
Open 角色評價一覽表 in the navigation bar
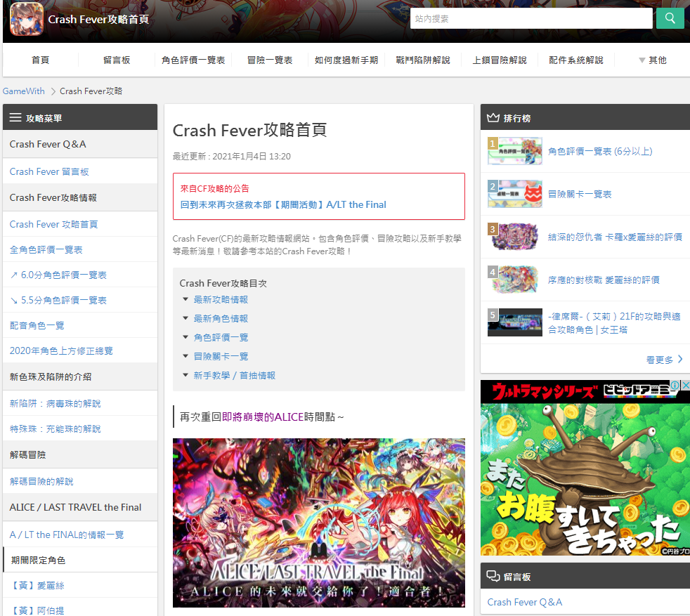193,60
